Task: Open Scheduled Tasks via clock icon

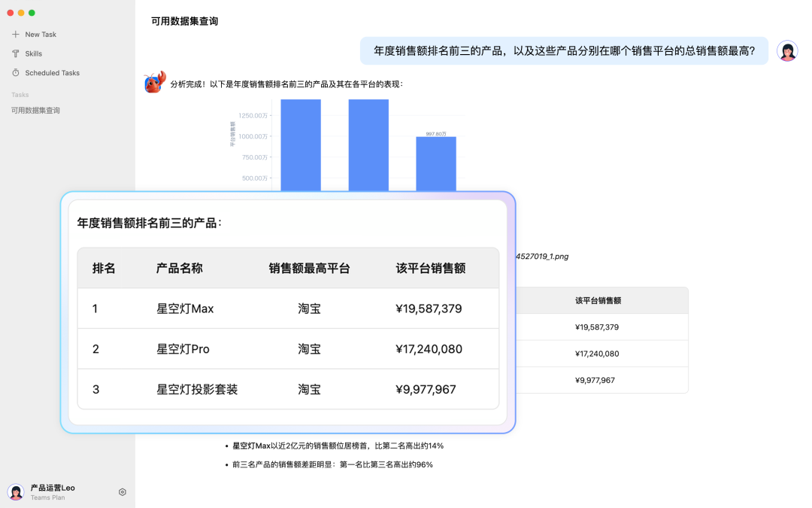Action: [15, 72]
